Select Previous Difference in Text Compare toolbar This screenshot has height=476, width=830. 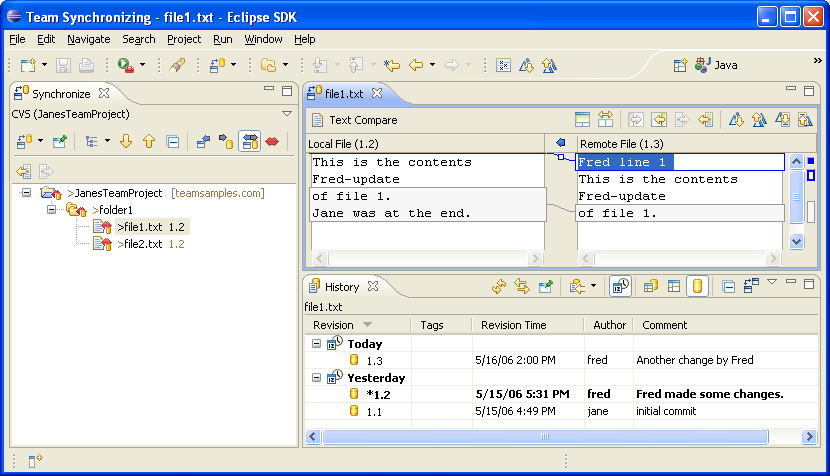tap(759, 120)
